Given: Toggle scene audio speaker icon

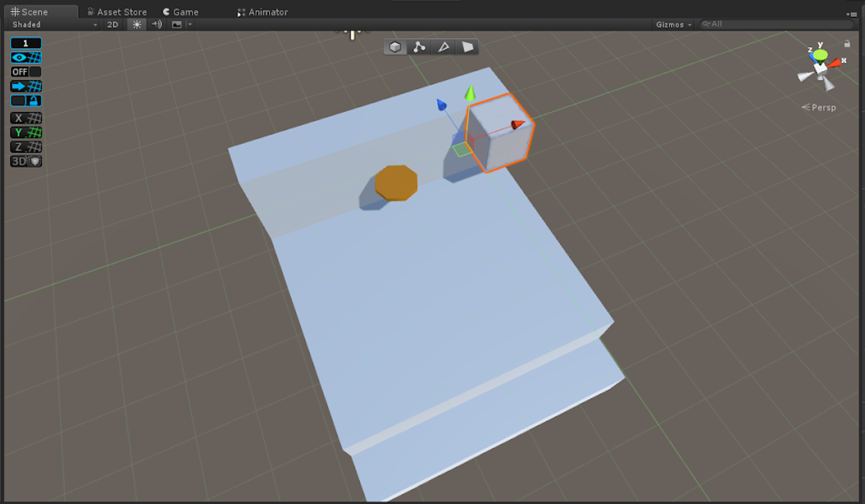Looking at the screenshot, I should (157, 25).
